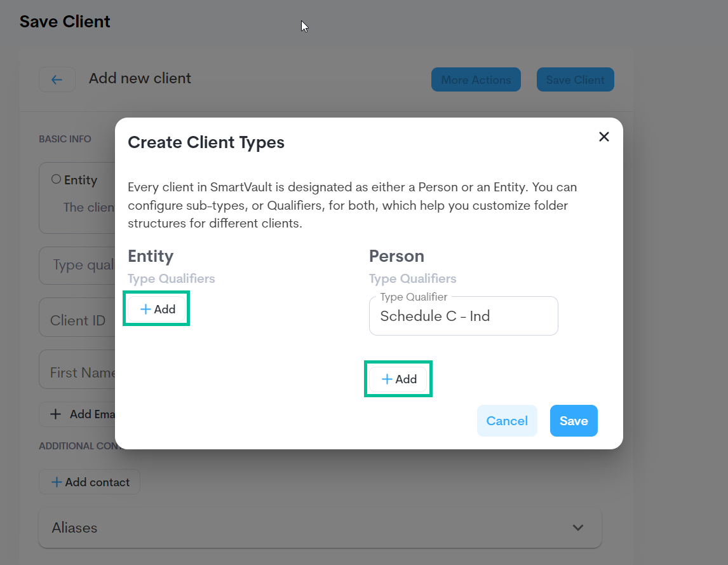Click the back arrow icon

click(x=57, y=79)
